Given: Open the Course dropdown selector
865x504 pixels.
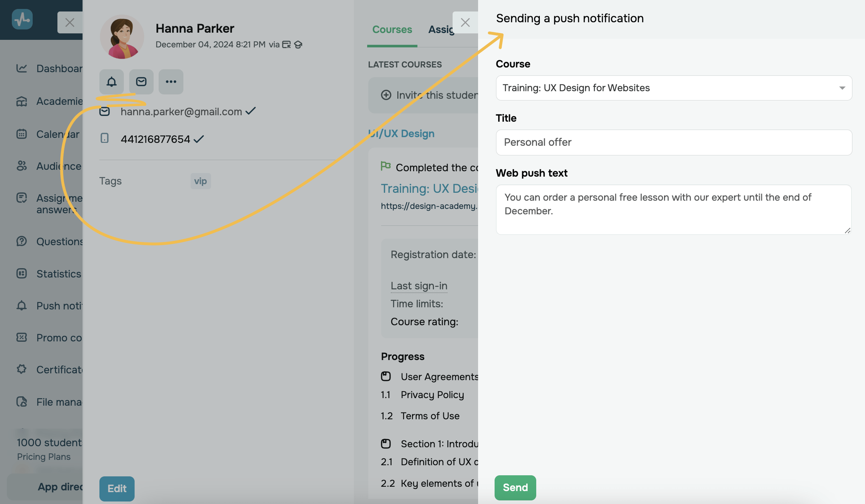Looking at the screenshot, I should [x=673, y=88].
